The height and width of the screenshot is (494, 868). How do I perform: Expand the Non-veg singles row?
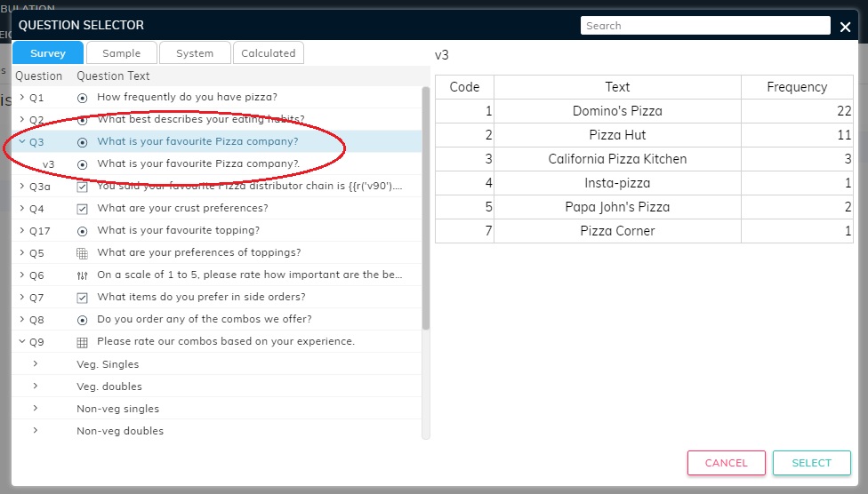tap(36, 408)
